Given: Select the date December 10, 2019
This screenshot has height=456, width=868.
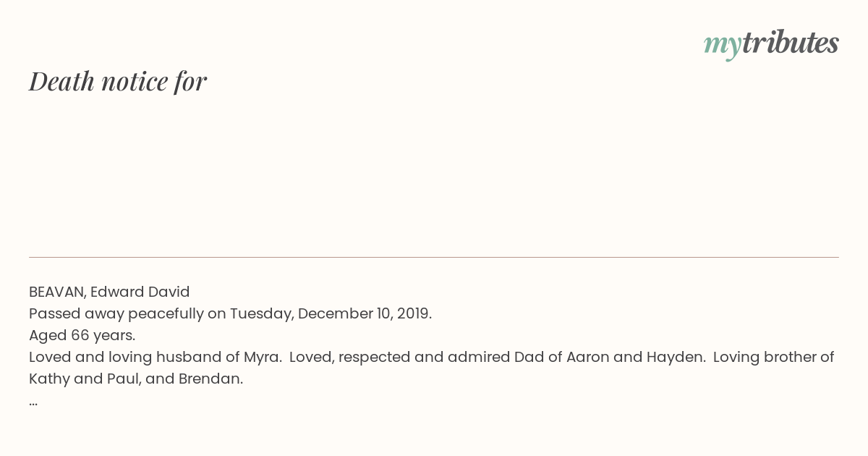Looking at the screenshot, I should tap(365, 314).
